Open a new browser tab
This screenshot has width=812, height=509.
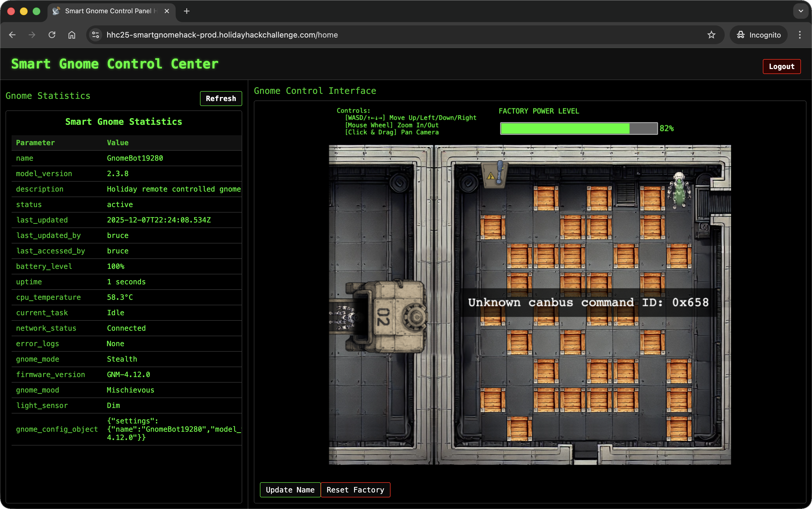click(x=187, y=11)
